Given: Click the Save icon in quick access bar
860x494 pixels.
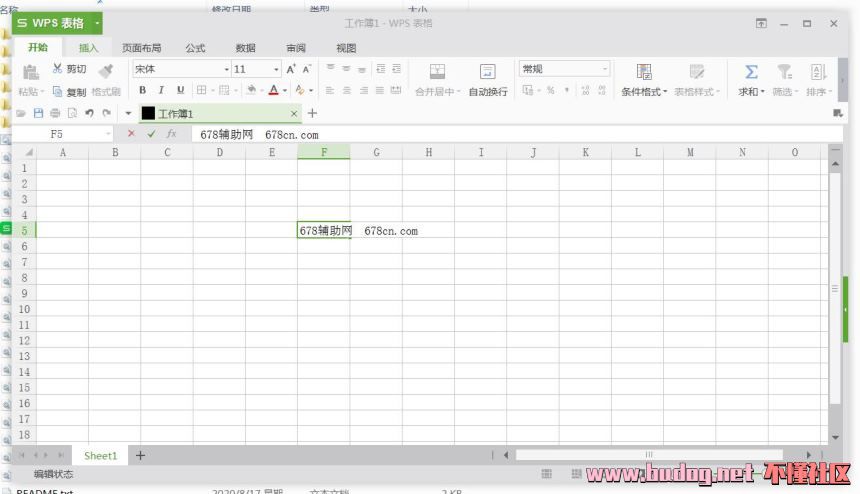Looking at the screenshot, I should (x=39, y=114).
